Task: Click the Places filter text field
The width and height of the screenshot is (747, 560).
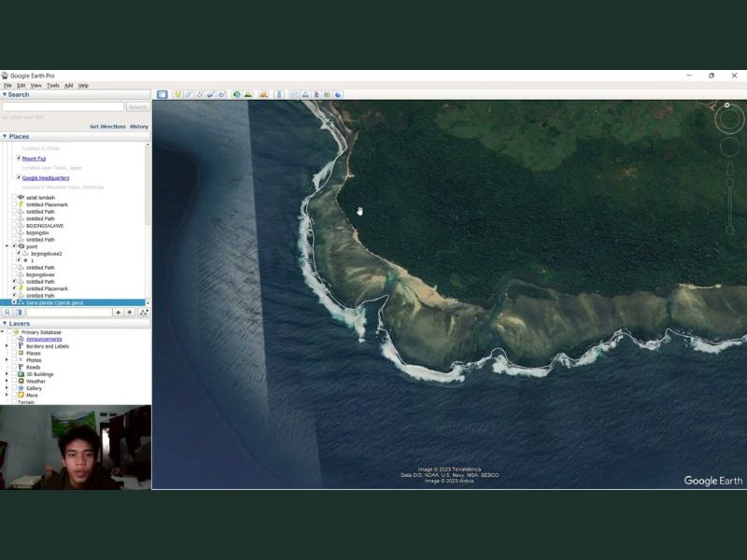Action: tap(69, 313)
